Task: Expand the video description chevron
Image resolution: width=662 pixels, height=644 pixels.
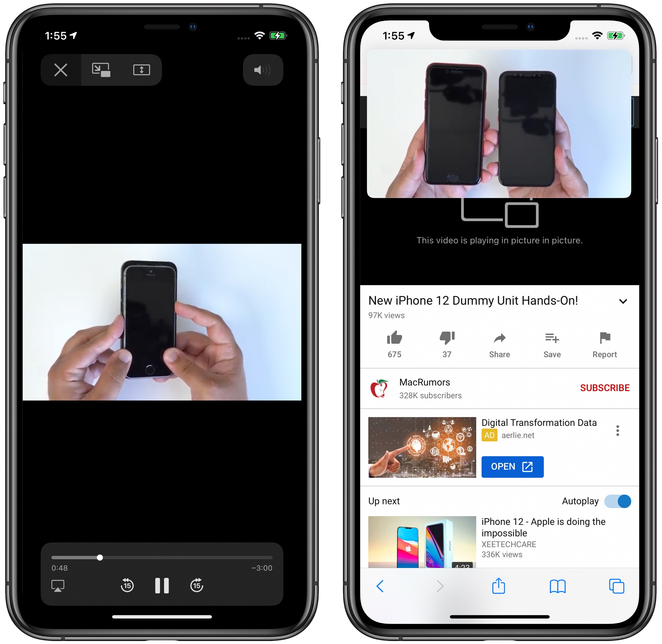Action: click(622, 302)
